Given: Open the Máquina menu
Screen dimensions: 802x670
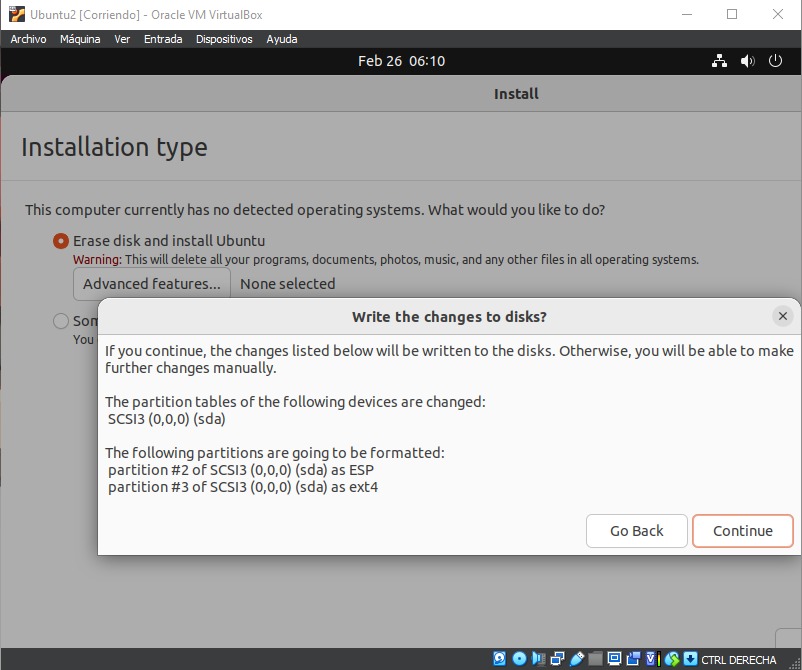Looking at the screenshot, I should pos(80,39).
